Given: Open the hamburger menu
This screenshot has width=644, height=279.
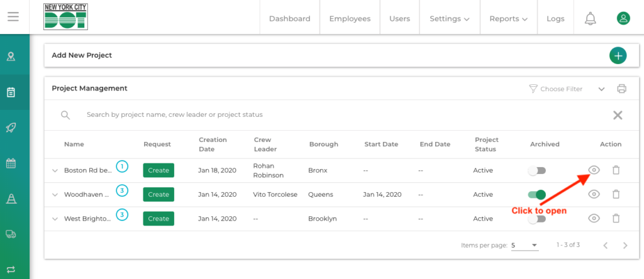Looking at the screenshot, I should coord(13,17).
